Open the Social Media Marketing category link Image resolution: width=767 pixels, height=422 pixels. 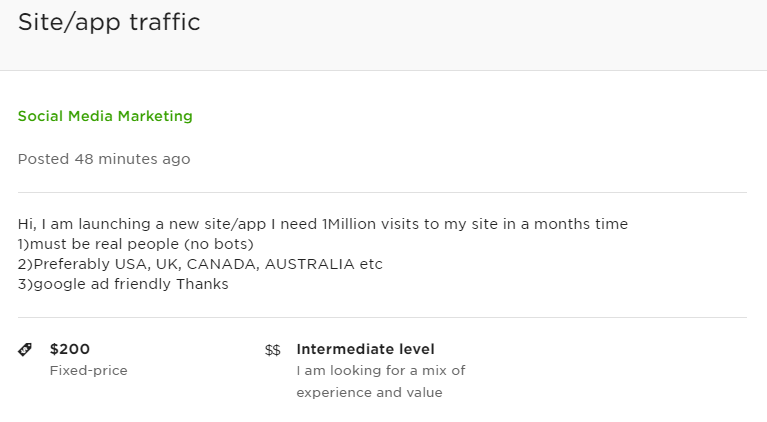point(105,116)
